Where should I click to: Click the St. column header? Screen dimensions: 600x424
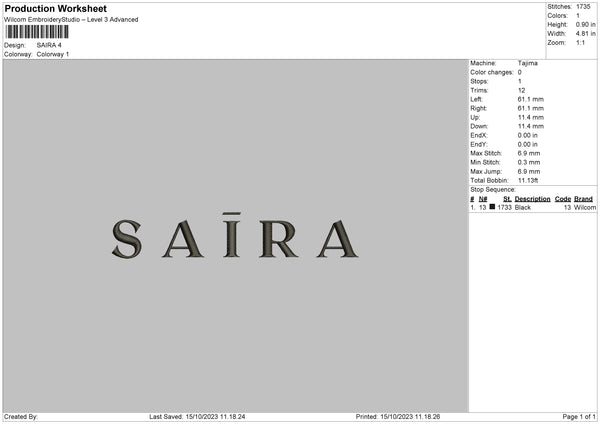(505, 199)
